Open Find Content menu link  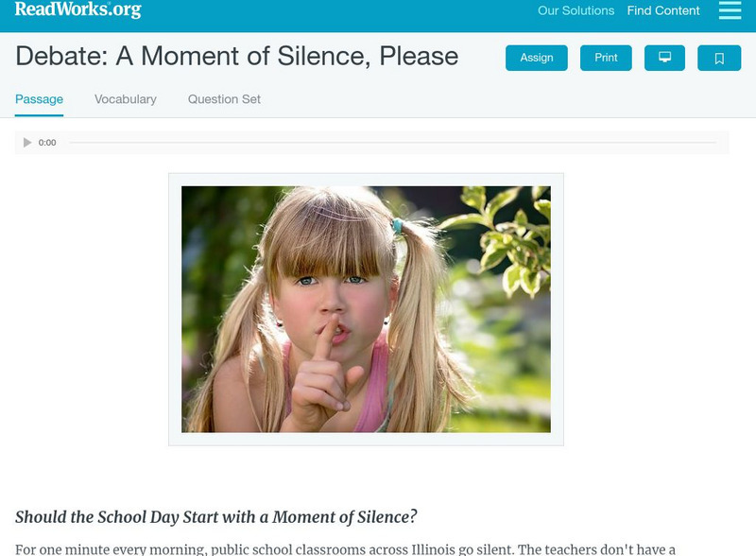[663, 10]
